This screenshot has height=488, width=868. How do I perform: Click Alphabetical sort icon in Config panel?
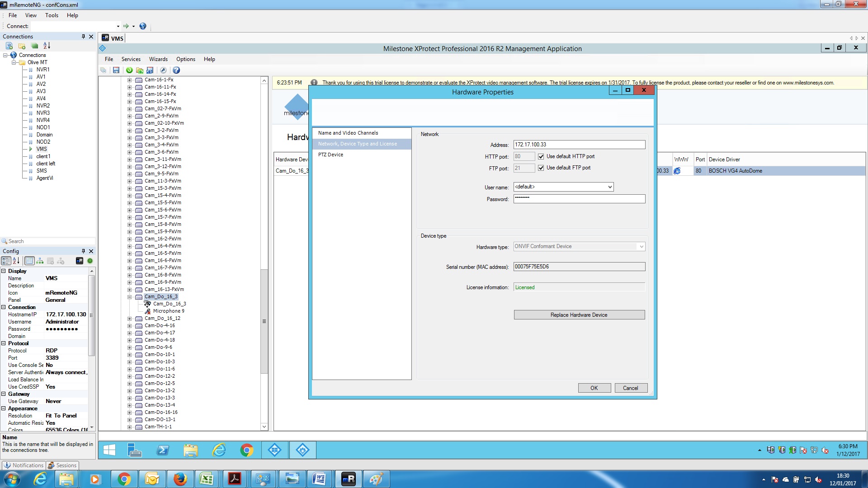(16, 261)
